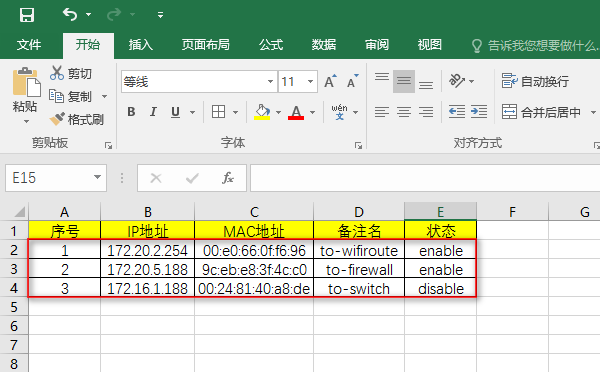The image size is (600, 372).
Task: Activate the 格式刷 format painter
Action: point(77,119)
